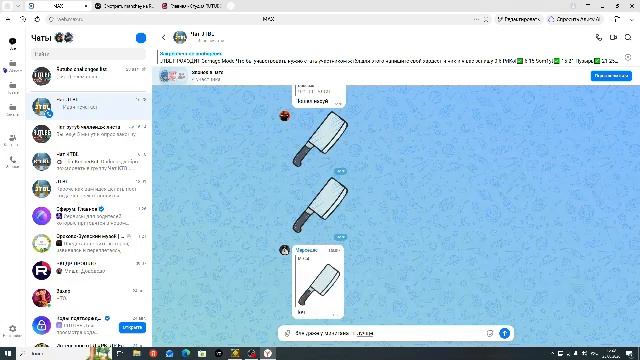Viewport: 640px width, 360px height.
Task: Click the red avatar beside the first cleaver sticker
Action: coord(284,116)
